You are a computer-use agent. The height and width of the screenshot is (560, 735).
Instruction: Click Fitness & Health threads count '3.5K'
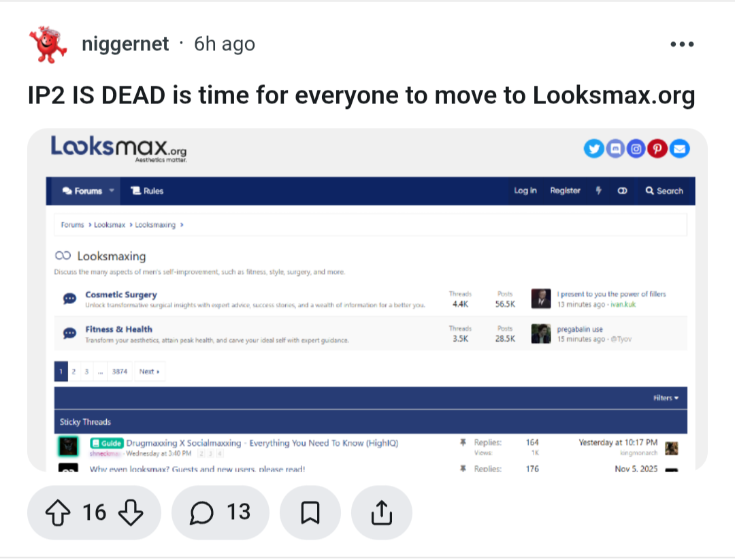click(460, 338)
